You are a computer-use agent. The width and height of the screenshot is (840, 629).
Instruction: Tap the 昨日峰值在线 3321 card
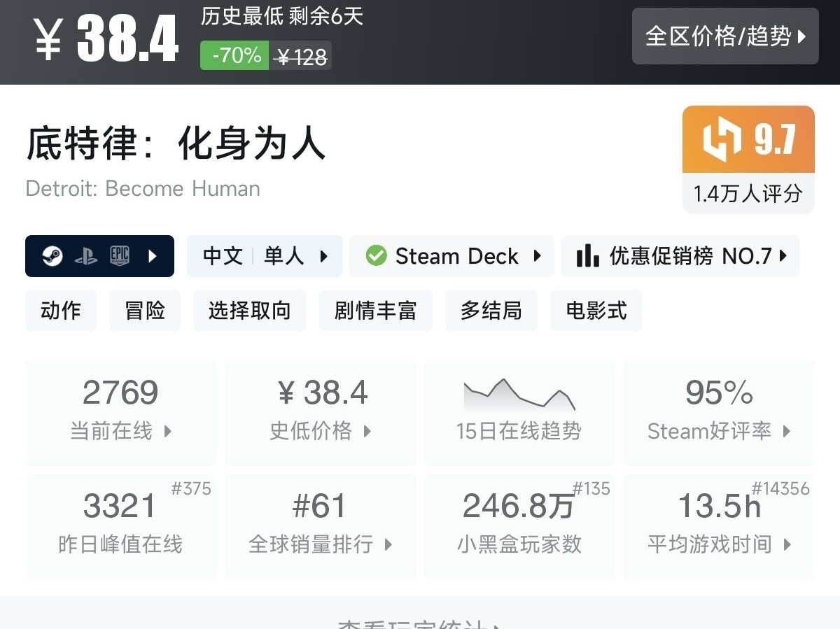pyautogui.click(x=121, y=527)
